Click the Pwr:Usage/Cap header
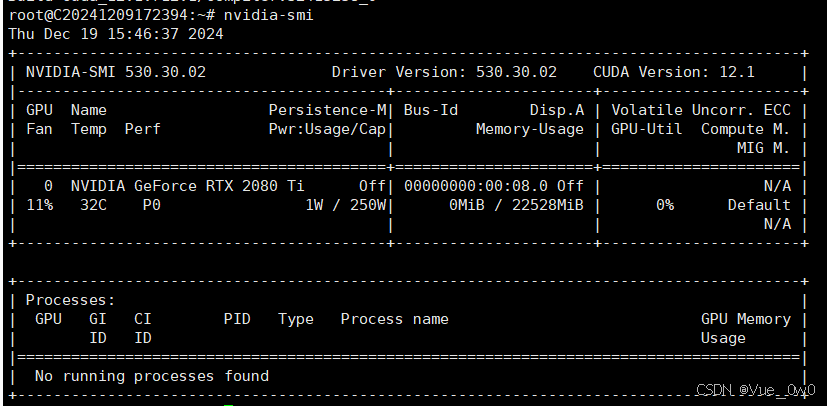The height and width of the screenshot is (406, 827). tap(328, 129)
